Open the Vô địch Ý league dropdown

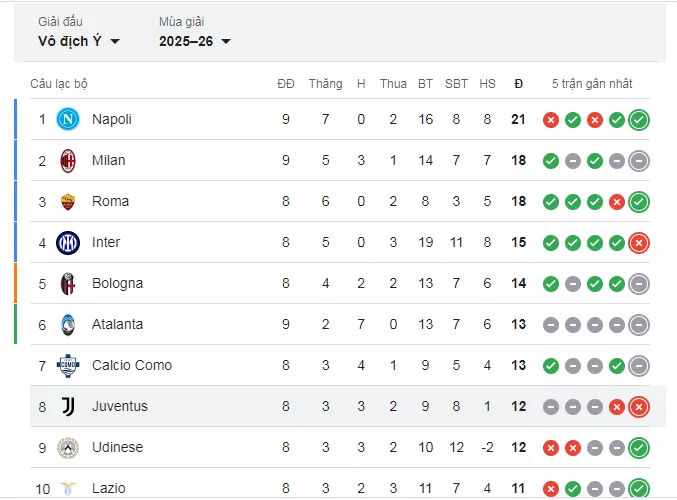click(79, 41)
